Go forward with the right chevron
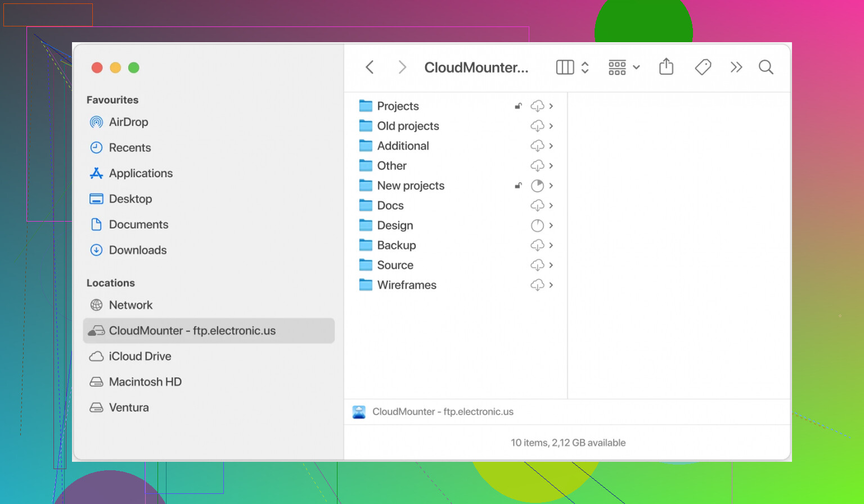Screen dimensions: 864x504 [x=402, y=67]
